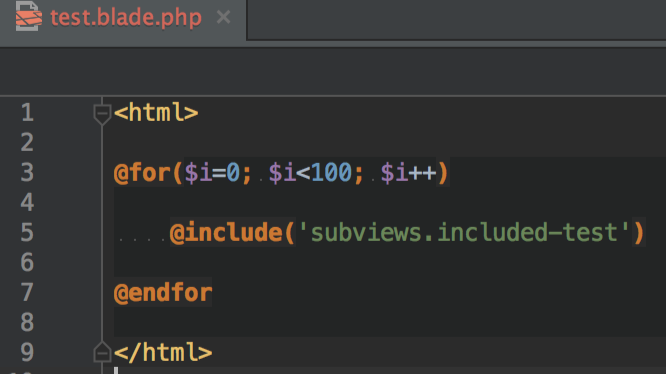The height and width of the screenshot is (374, 666).
Task: Click the Blade file icon in tab
Action: 28,16
